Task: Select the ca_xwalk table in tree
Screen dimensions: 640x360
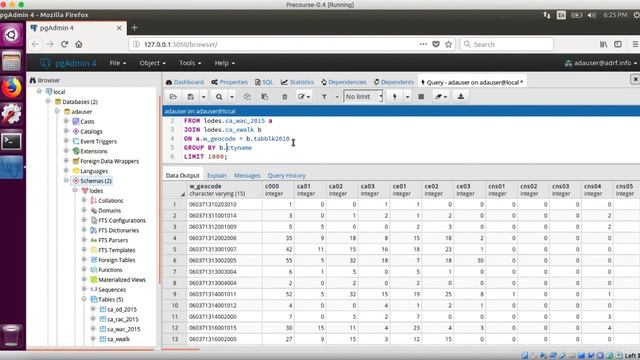Action: [118, 339]
